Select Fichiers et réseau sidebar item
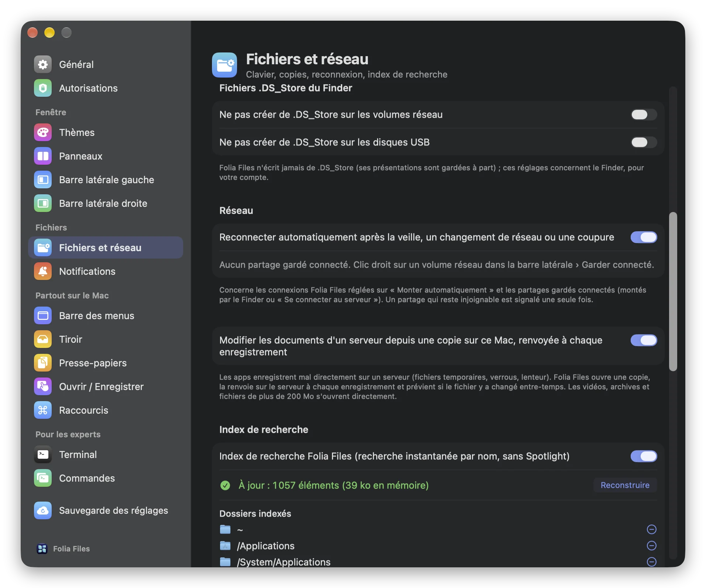Viewport: 706px width, 588px height. coord(106,248)
